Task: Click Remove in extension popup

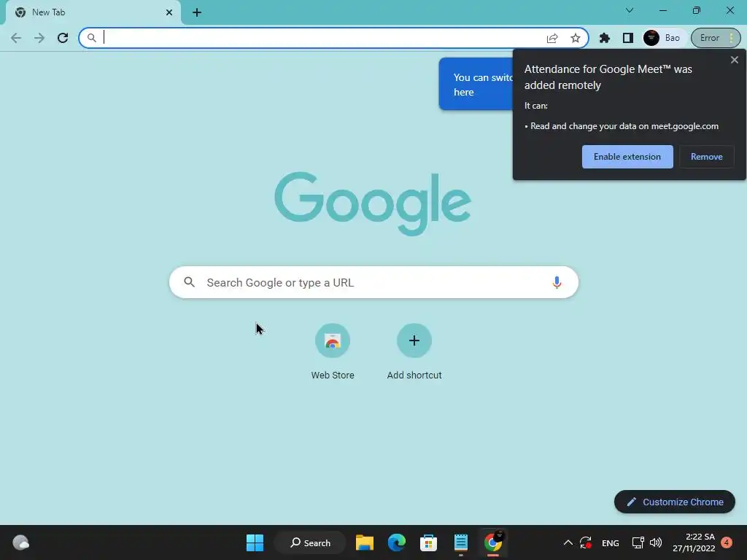Action: tap(706, 157)
